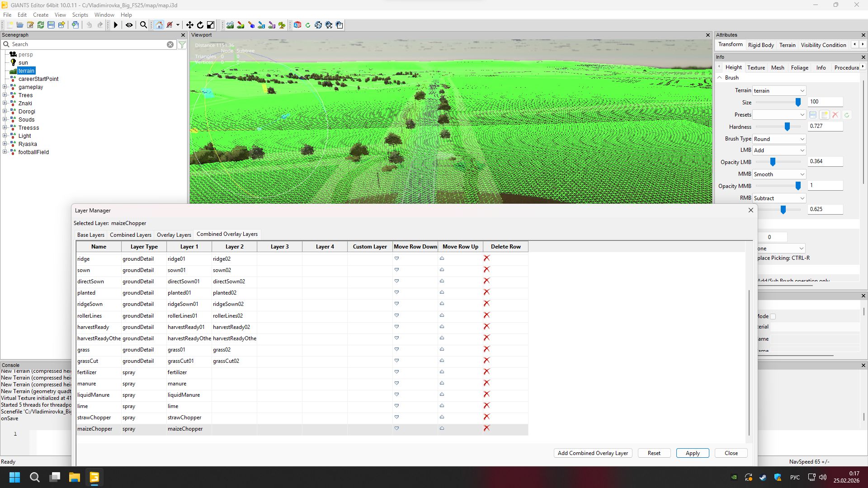
Task: Expand the gameplay node in Scenegraph
Action: (x=5, y=87)
